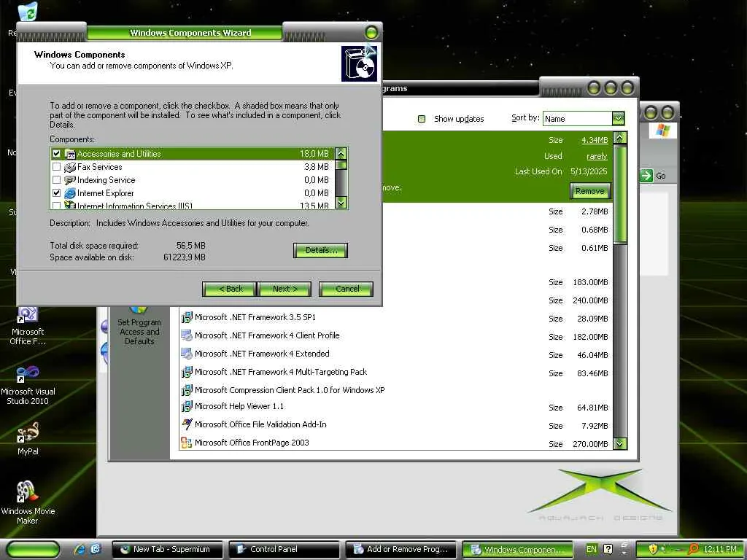Select Microsoft Office FrontPage 2003 icon
The width and height of the screenshot is (747, 560).
click(x=186, y=443)
